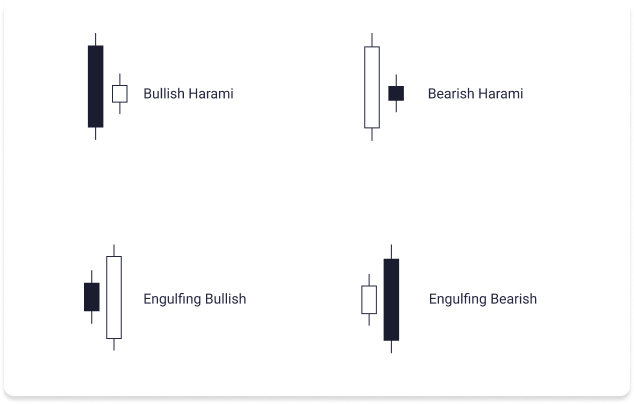Click upper wick of Bullish Harami dark candle
The width and height of the screenshot is (634, 404).
click(x=95, y=39)
